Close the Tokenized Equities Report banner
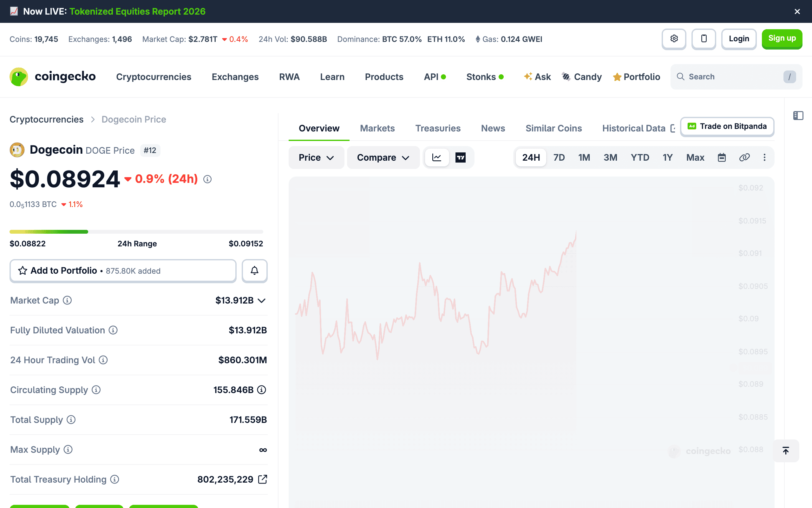Viewport: 812px width, 508px height. pyautogui.click(x=797, y=11)
